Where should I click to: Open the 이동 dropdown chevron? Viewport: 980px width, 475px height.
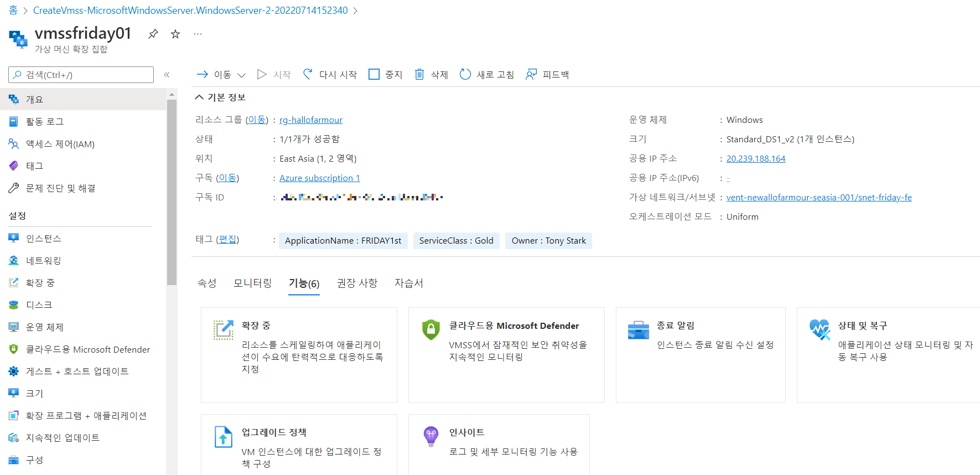(241, 75)
